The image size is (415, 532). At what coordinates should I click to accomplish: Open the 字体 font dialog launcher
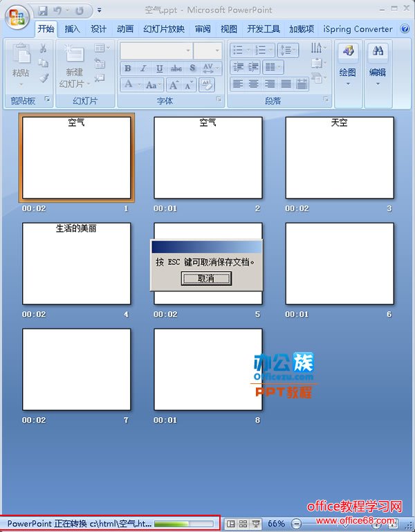coord(219,99)
